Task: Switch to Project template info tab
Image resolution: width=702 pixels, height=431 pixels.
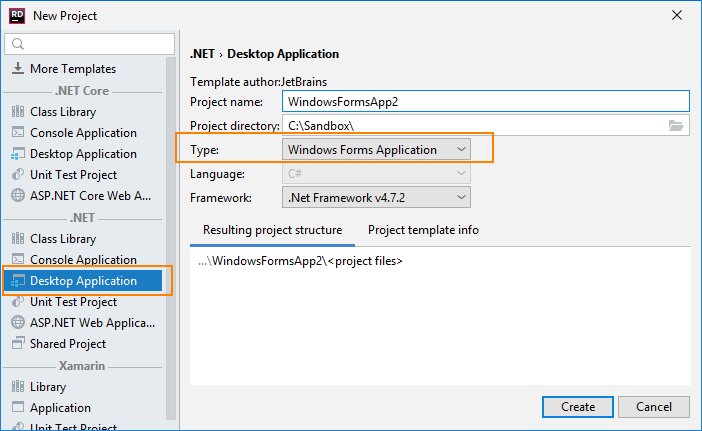Action: 423,230
